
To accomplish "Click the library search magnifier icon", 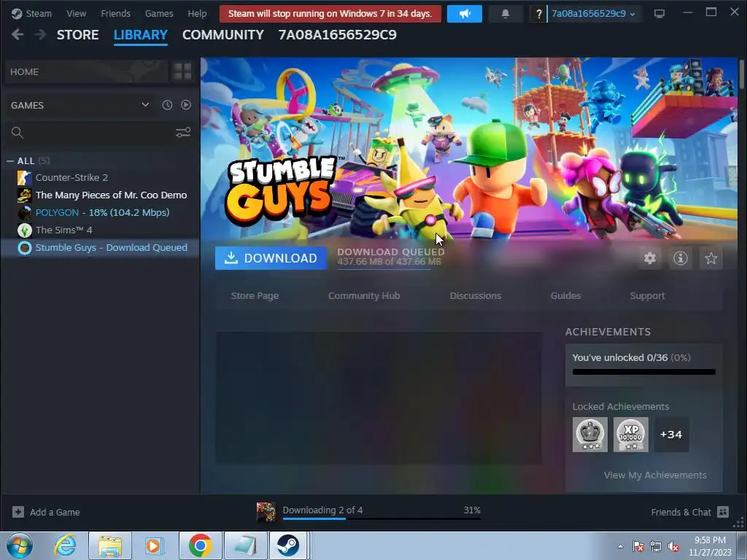I will pos(18,133).
